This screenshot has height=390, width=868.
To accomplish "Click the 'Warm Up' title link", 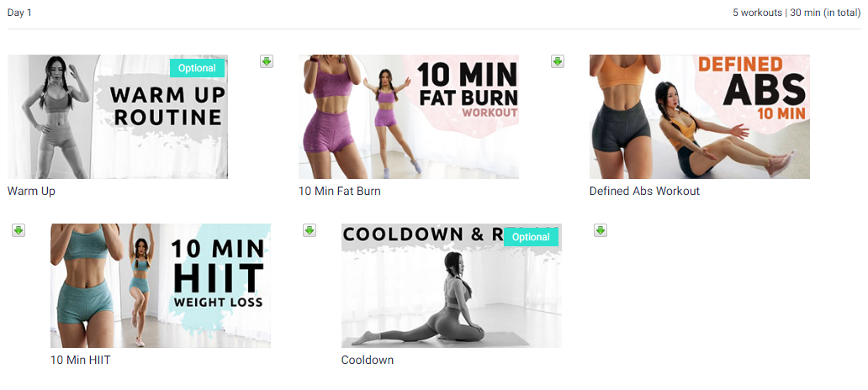I will click(31, 192).
